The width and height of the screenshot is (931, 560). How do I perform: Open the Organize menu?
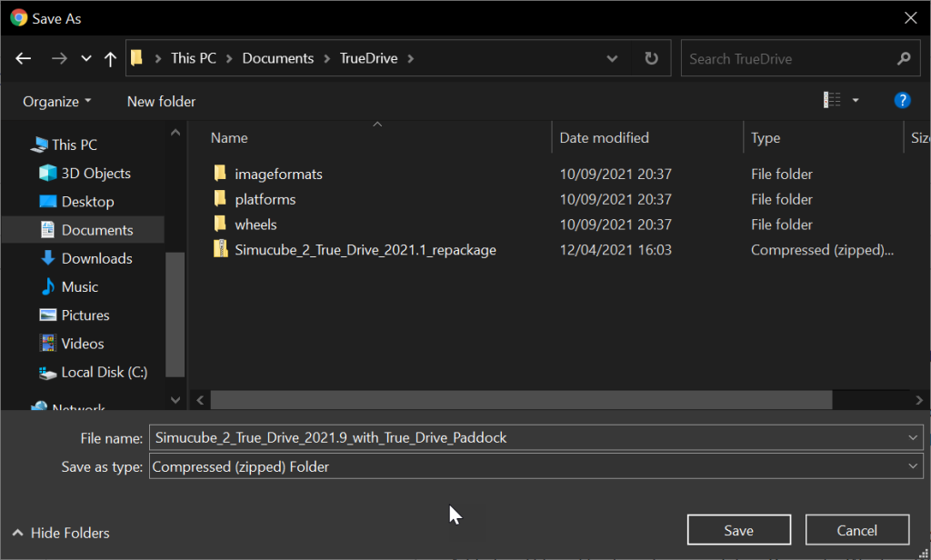point(56,102)
